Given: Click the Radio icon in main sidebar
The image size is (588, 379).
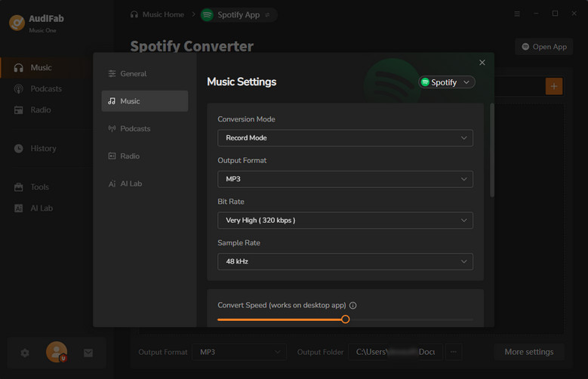Looking at the screenshot, I should point(18,110).
